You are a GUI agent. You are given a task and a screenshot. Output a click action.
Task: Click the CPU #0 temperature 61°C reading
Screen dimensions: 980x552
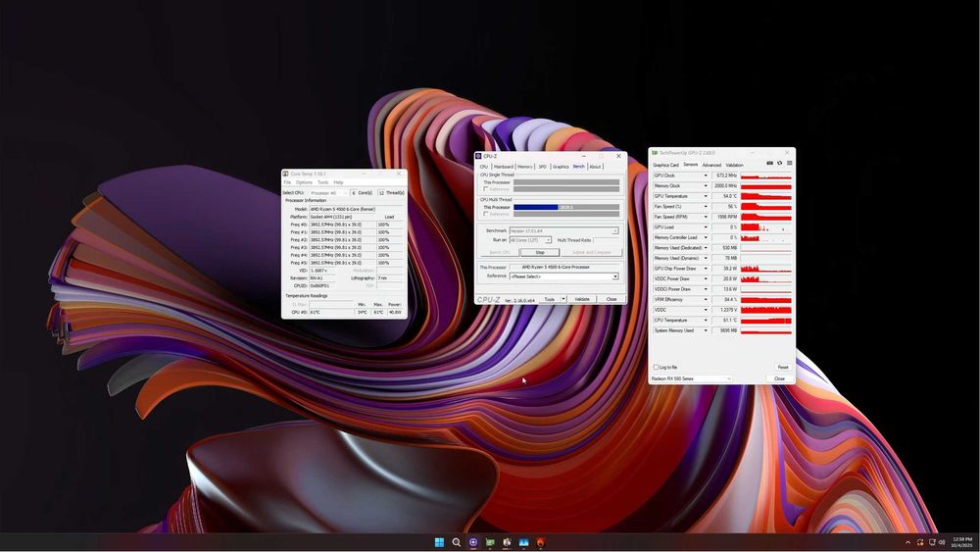[331, 312]
